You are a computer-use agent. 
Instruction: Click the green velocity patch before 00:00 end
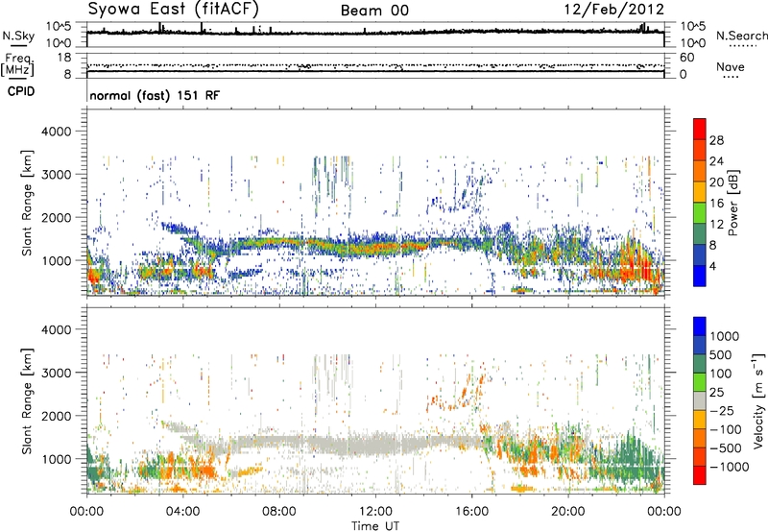(630, 461)
